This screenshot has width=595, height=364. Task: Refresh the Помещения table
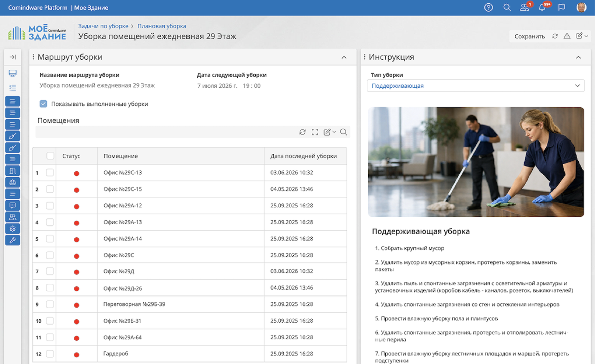[303, 132]
